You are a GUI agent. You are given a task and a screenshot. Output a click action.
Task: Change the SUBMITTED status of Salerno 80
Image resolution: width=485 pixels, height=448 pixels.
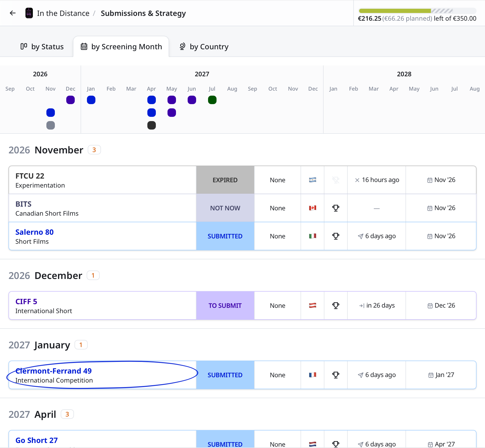[x=225, y=236]
